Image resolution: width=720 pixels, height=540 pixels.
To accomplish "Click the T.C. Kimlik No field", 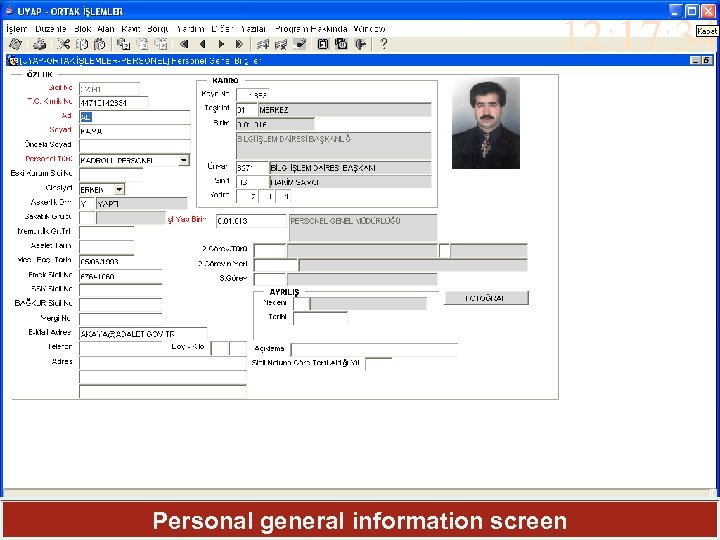I will click(114, 103).
